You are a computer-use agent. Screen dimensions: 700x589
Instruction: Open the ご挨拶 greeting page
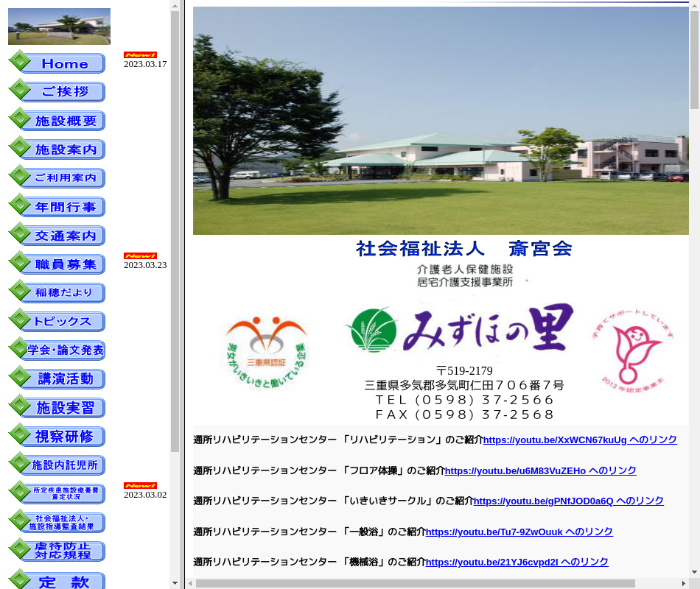click(x=57, y=92)
